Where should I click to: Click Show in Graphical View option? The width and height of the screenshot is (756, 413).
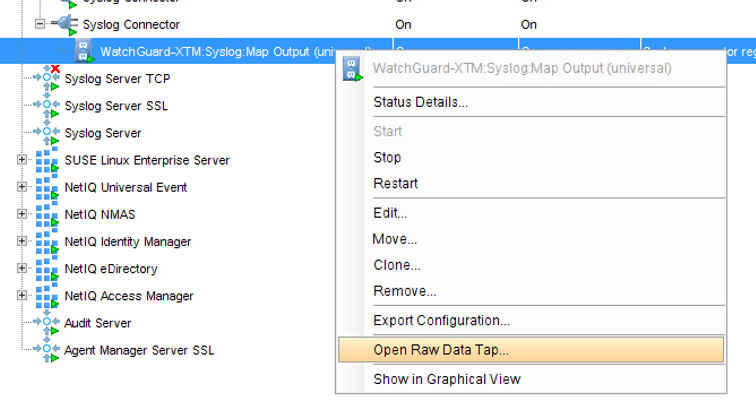446,379
